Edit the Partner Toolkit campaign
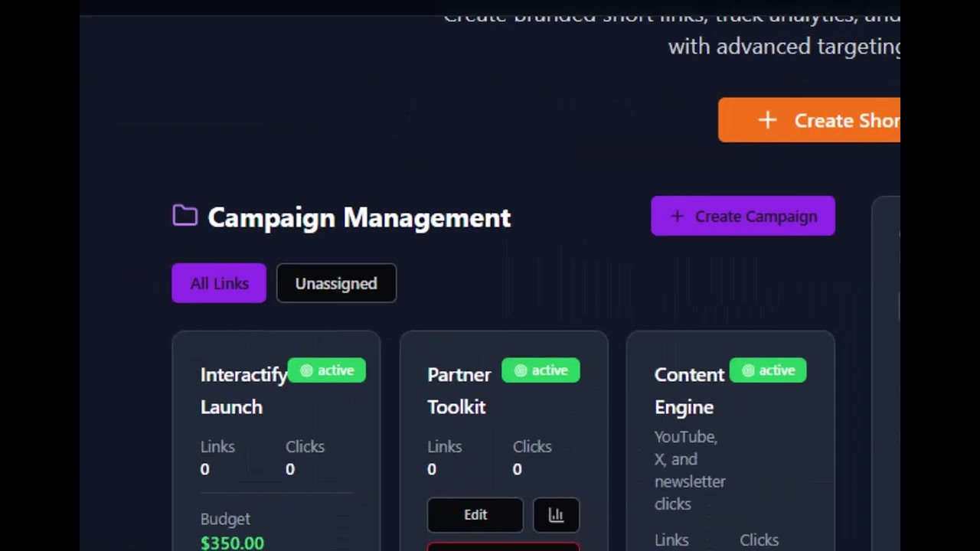The image size is (980, 551). tap(475, 515)
